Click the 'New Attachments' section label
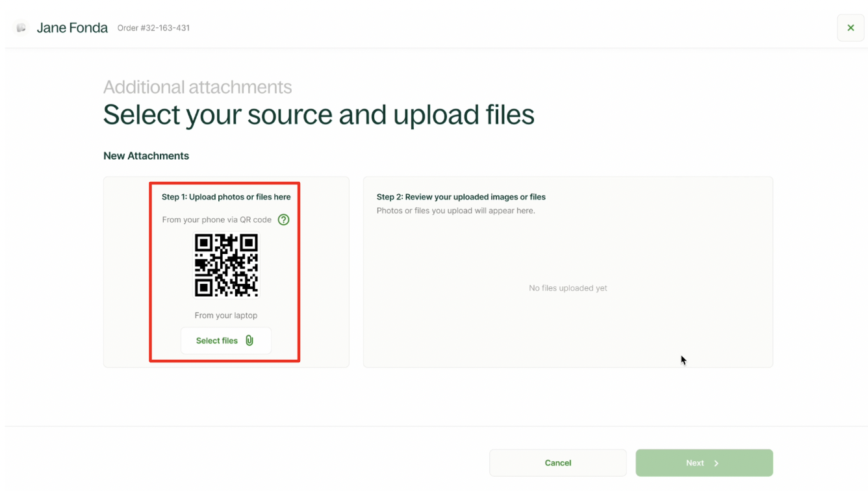This screenshot has width=868, height=491. 146,156
